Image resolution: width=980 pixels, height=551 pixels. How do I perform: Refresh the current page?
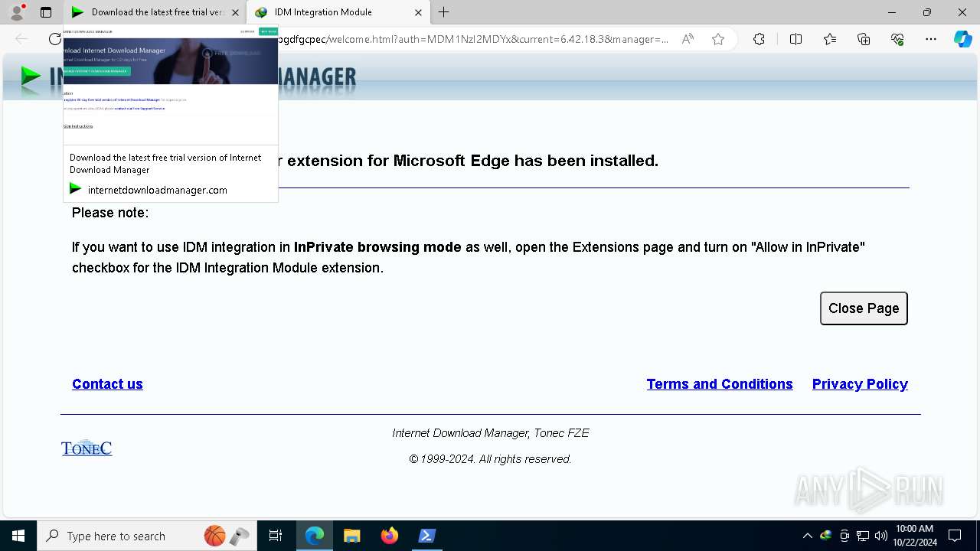[x=54, y=39]
